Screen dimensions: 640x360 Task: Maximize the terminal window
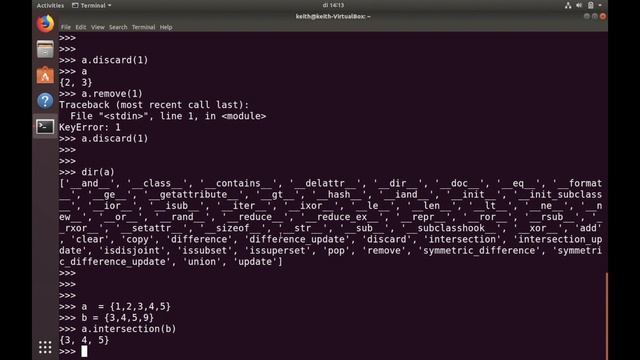pyautogui.click(x=595, y=16)
